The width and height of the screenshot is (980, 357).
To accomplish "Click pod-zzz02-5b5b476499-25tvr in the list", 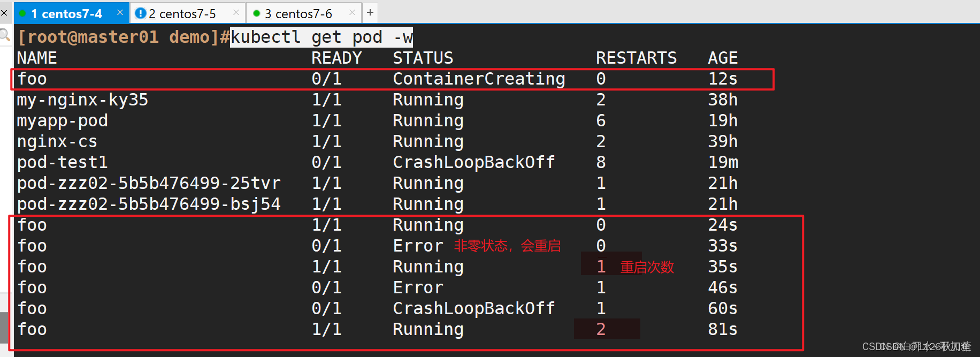I will 149,183.
